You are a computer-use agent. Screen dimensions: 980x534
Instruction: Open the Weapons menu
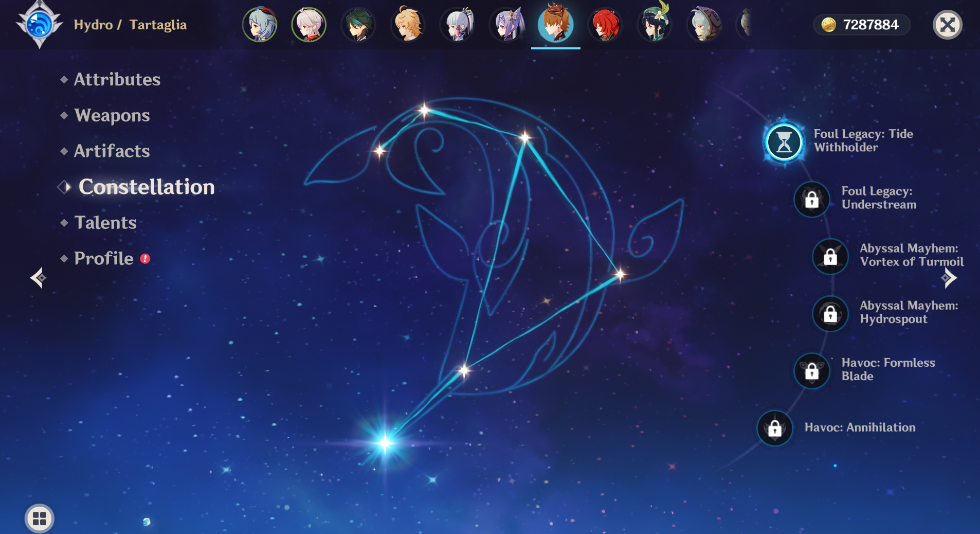pyautogui.click(x=112, y=115)
